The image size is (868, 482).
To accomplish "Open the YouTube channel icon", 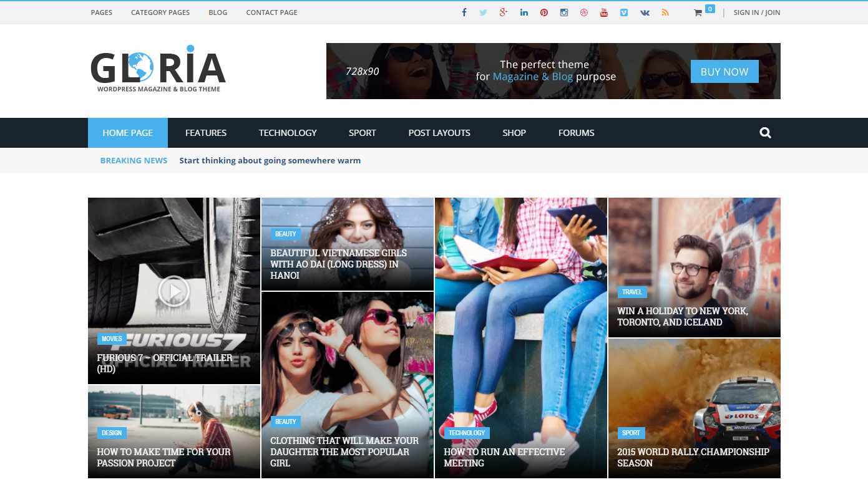I will click(x=603, y=12).
